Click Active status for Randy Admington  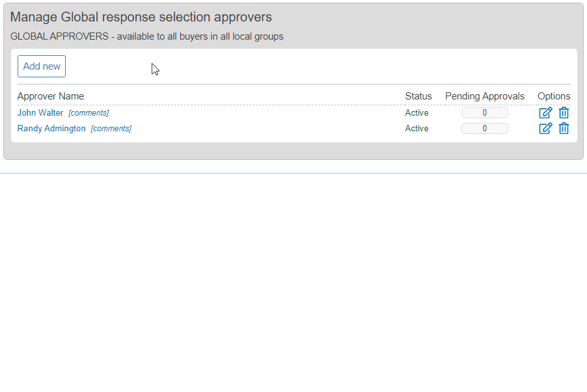[x=416, y=128]
